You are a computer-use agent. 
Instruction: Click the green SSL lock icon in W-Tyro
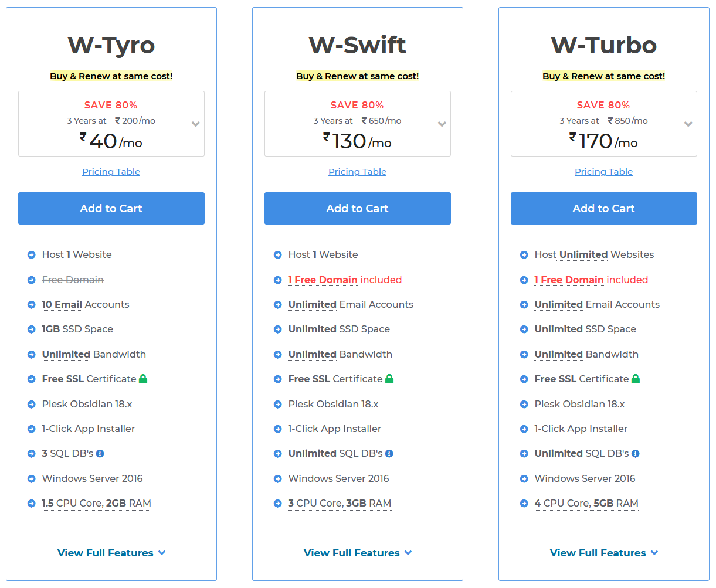click(x=143, y=379)
